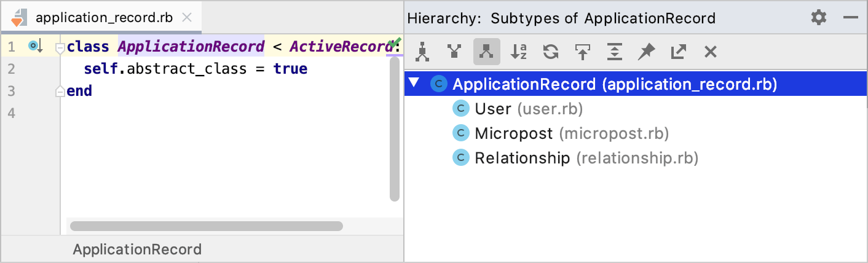868x263 pixels.
Task: Toggle Sort Alphabetically in the hierarchy toolbar
Action: click(x=518, y=52)
